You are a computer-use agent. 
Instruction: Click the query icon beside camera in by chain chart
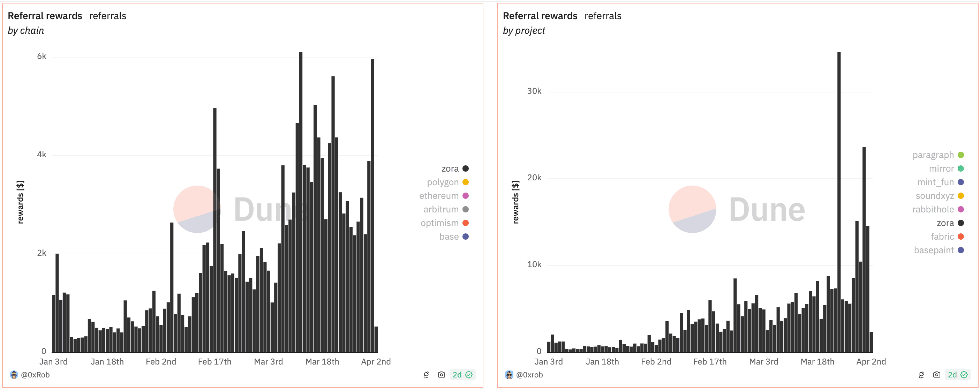(x=426, y=375)
